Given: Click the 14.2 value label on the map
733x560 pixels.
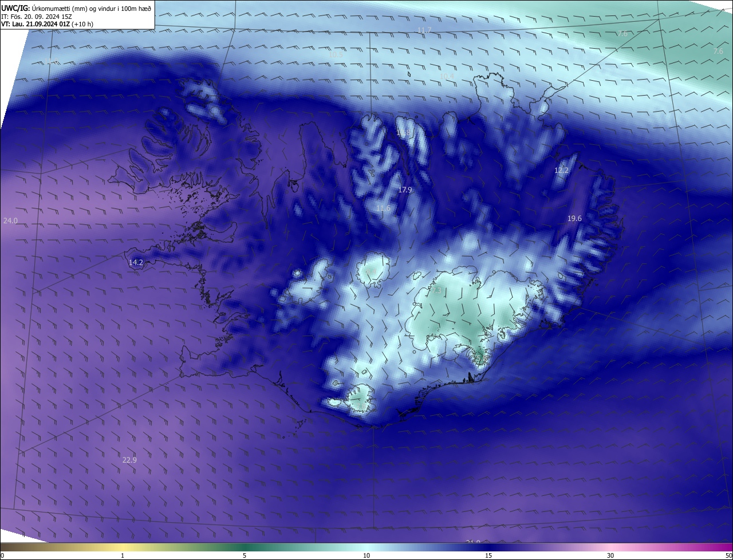Looking at the screenshot, I should 136,262.
